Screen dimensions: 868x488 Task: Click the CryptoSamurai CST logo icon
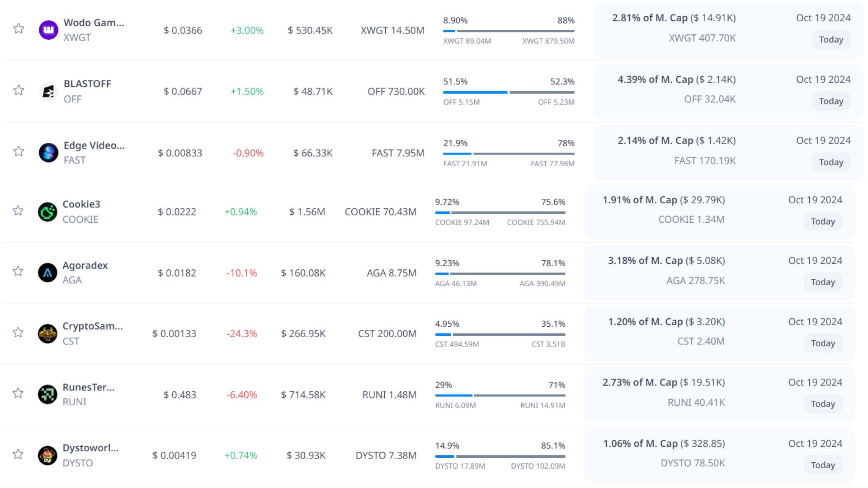[47, 334]
